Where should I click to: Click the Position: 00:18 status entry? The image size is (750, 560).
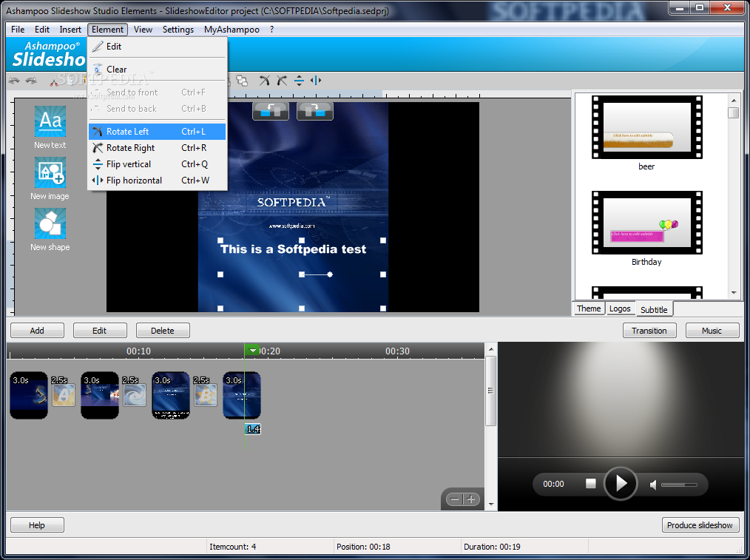point(363,547)
